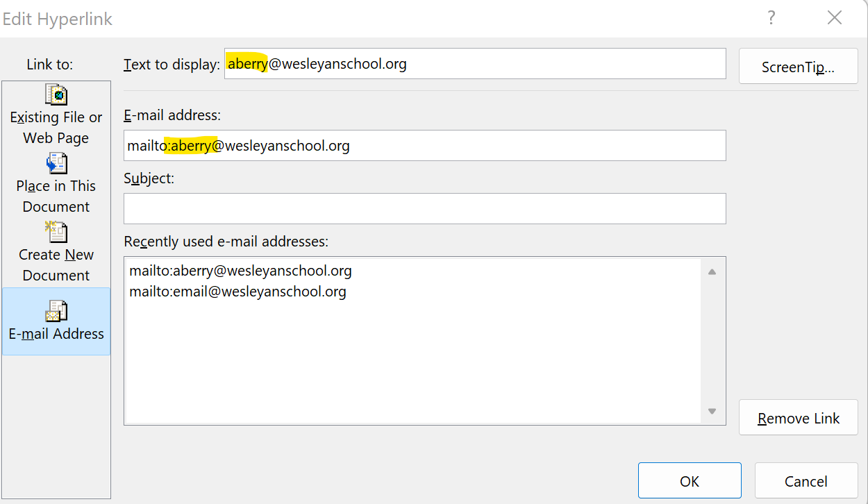
Task: Select recent address mailto:aberry@wesleyanschool.org
Action: click(240, 270)
